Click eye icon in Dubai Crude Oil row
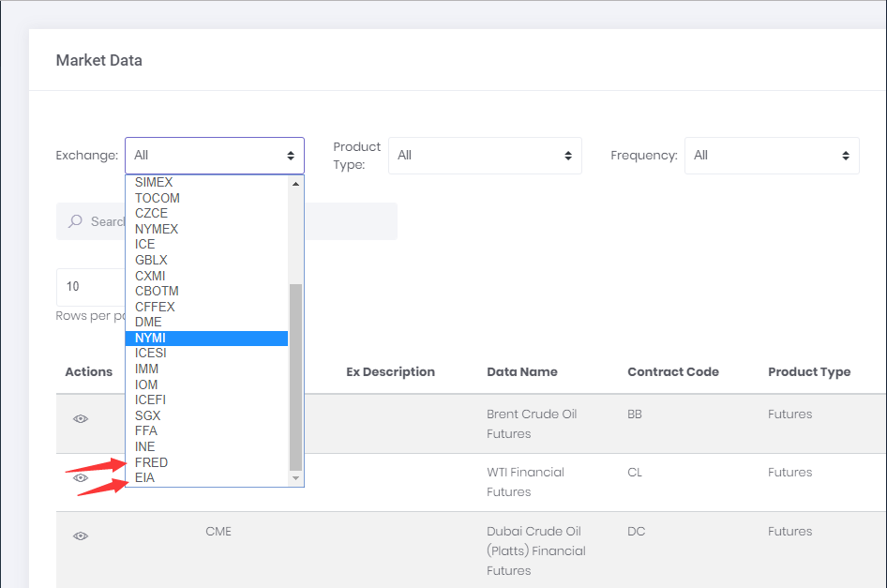This screenshot has height=588, width=887. [81, 535]
